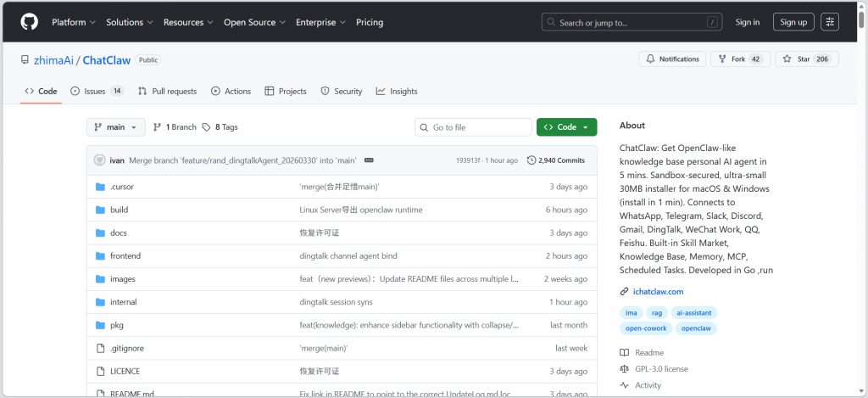The width and height of the screenshot is (868, 398).
Task: Click the fork icon in the Fork button
Action: coord(722,59)
